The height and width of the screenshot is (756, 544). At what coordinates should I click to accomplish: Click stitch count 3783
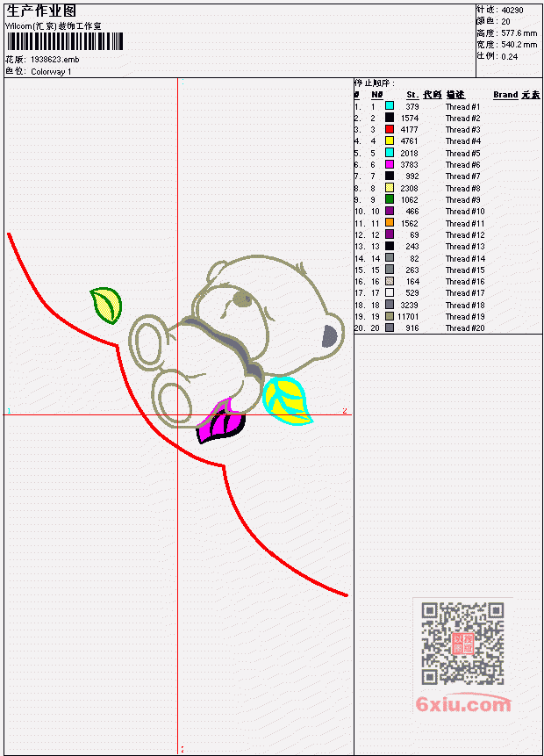[410, 165]
